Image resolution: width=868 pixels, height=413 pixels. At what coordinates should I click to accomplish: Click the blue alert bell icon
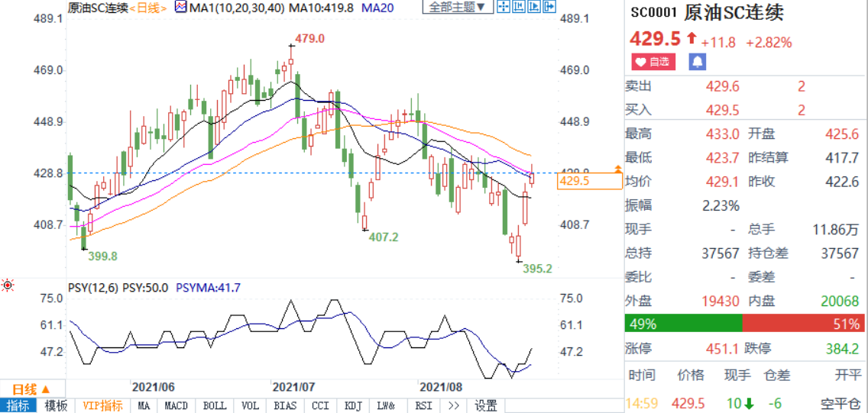pos(698,63)
